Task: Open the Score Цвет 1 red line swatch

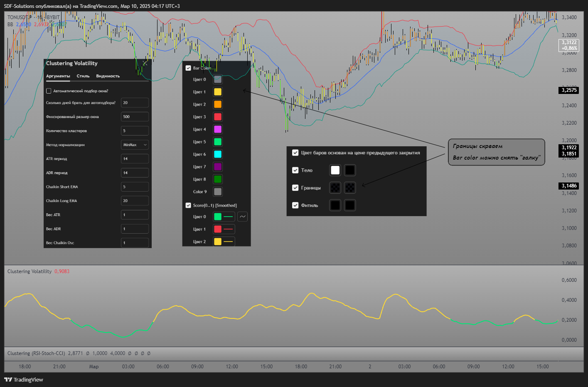Action: click(224, 229)
